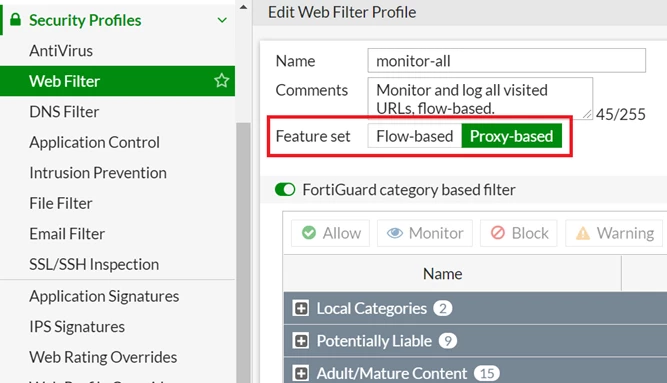Go to IPS Signatures
The width and height of the screenshot is (667, 383).
(x=77, y=326)
